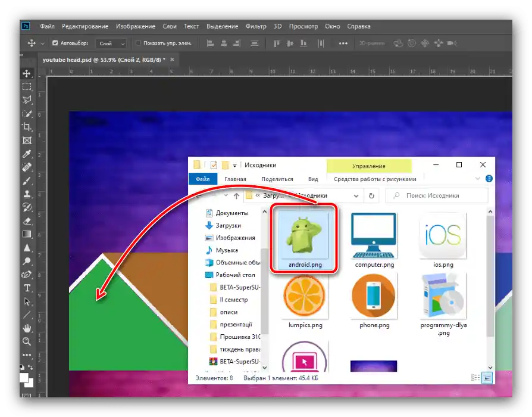Open the Move tool preset dropdown arrow

click(x=42, y=43)
